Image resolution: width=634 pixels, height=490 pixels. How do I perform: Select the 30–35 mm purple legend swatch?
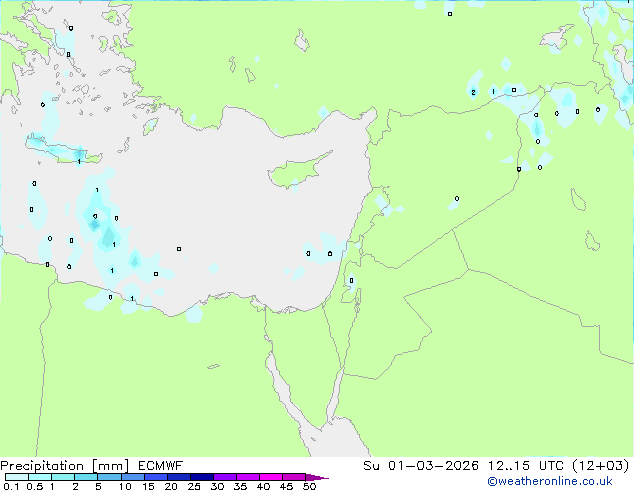[x=224, y=477]
